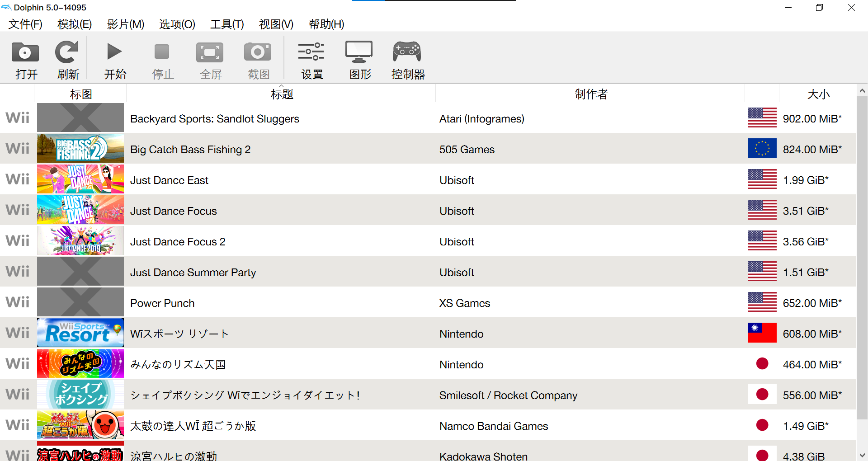Click the Wii platform icon for Just Dance East
This screenshot has height=461, width=868.
click(x=17, y=179)
